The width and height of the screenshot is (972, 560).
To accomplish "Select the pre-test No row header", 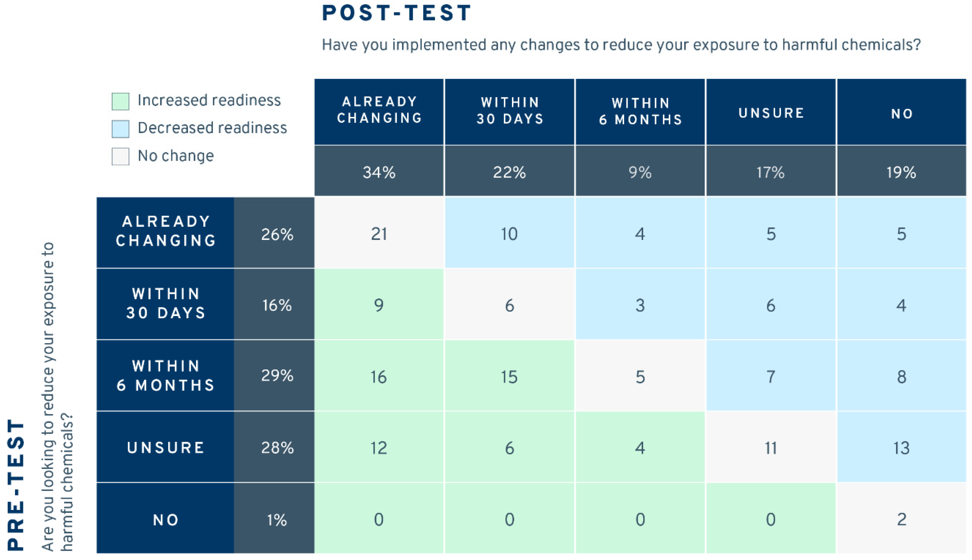I will tap(165, 520).
